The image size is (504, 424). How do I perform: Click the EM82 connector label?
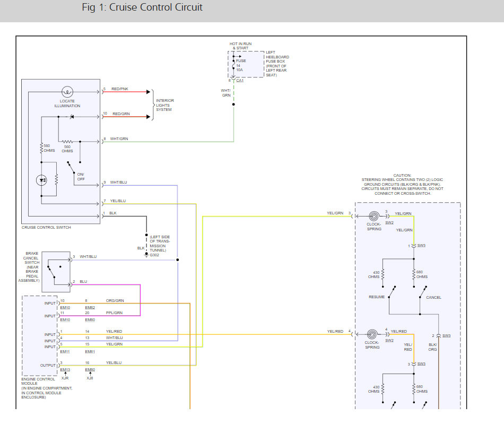90,308
